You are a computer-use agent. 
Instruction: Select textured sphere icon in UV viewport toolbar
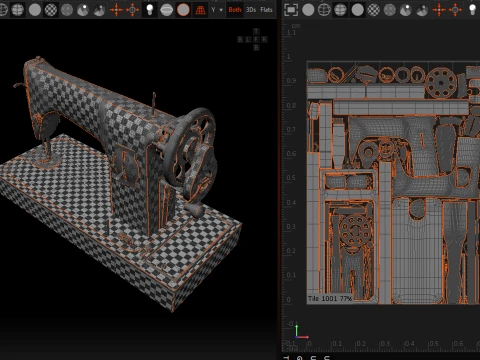[390, 10]
